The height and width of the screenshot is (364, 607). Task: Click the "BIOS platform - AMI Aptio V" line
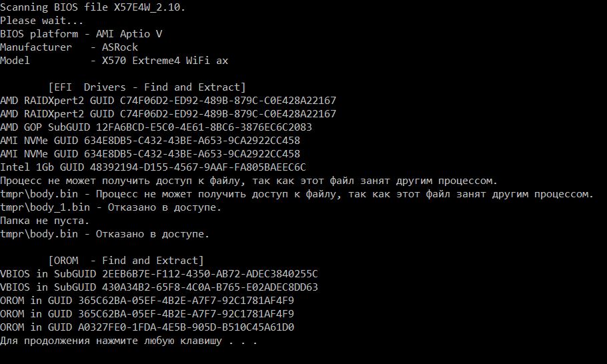[81, 34]
